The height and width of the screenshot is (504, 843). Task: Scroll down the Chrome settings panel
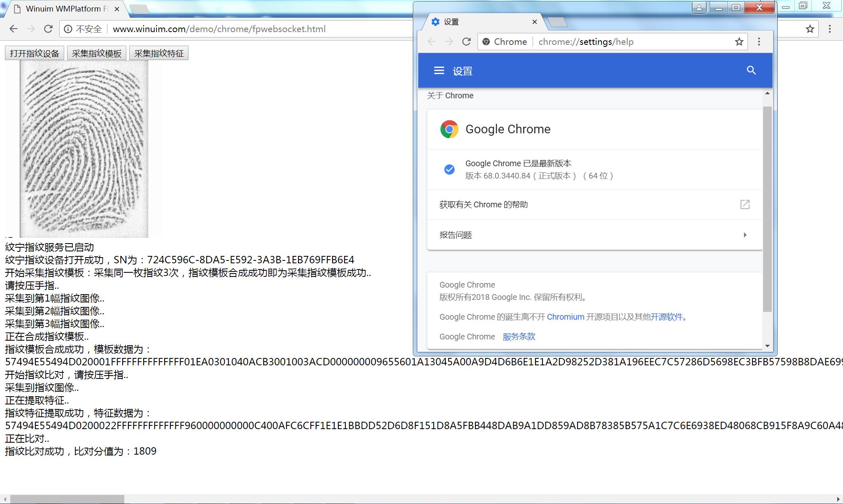[x=767, y=346]
